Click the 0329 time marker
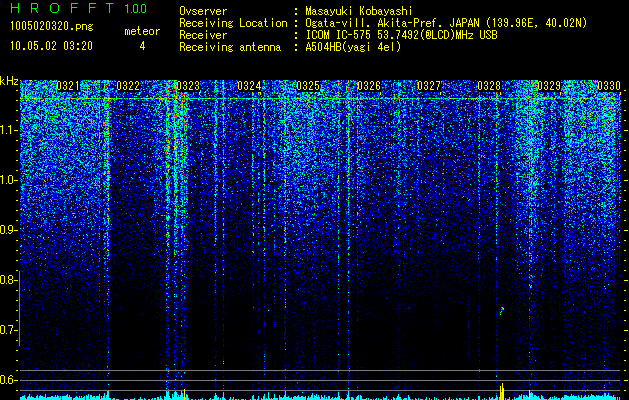The height and width of the screenshot is (400, 629). [549, 86]
